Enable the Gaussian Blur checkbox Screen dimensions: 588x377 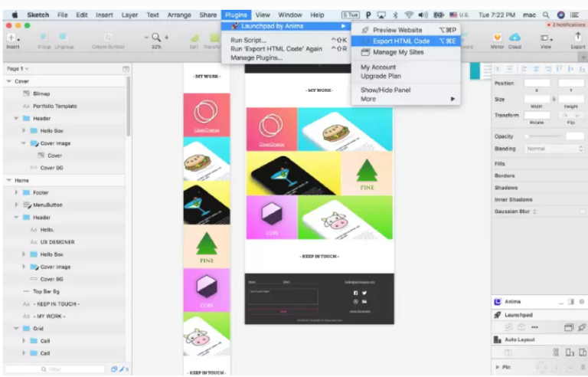pos(582,211)
